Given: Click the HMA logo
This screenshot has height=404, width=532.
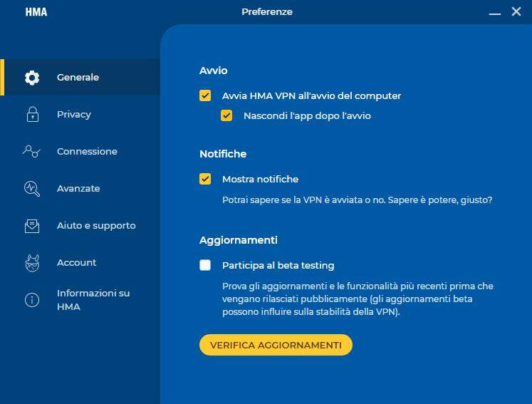Looking at the screenshot, I should pos(36,12).
